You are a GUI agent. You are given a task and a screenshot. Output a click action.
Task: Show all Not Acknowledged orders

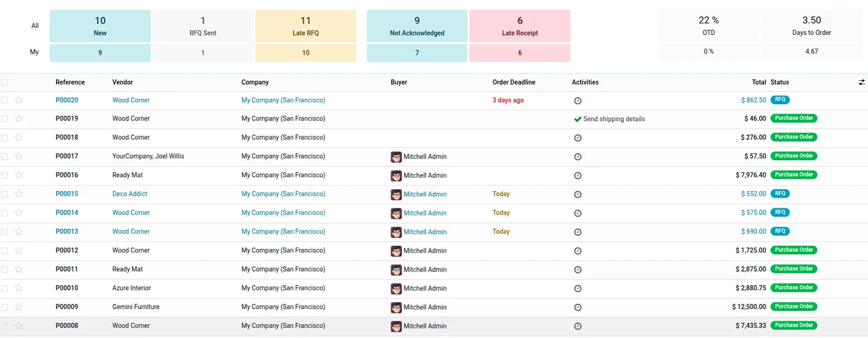click(x=417, y=26)
